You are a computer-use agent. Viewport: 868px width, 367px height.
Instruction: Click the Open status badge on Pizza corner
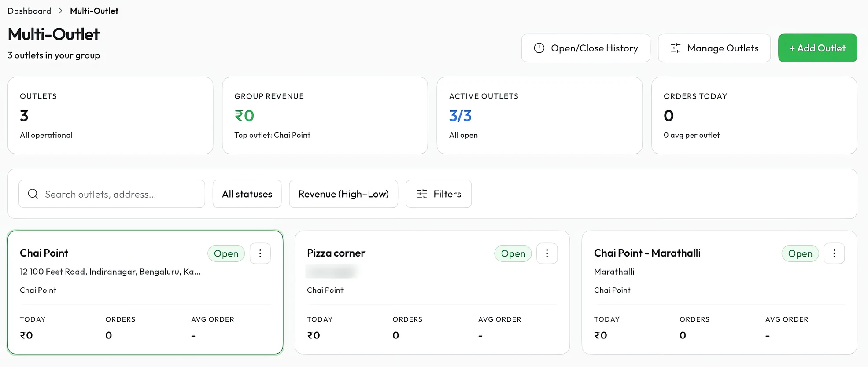513,253
